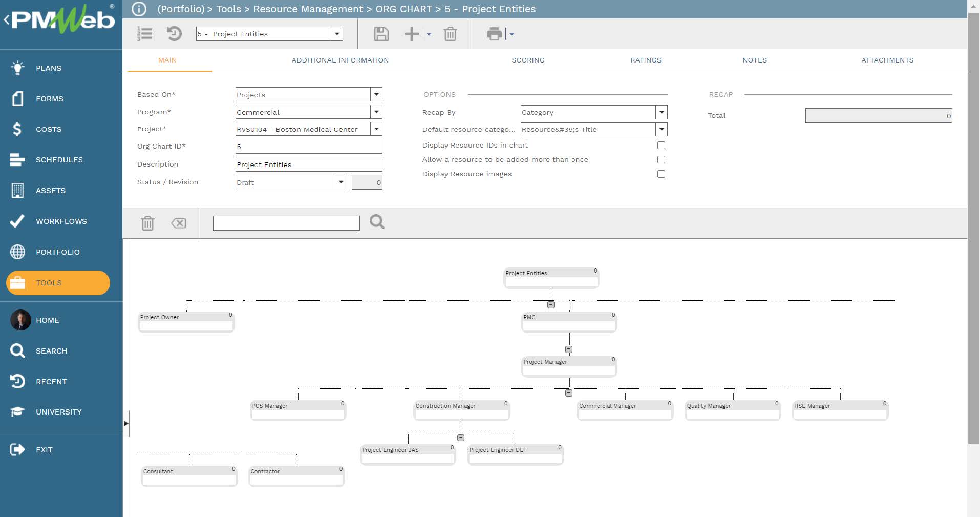
Task: Check Allow a resource to be added more than once
Action: point(661,159)
